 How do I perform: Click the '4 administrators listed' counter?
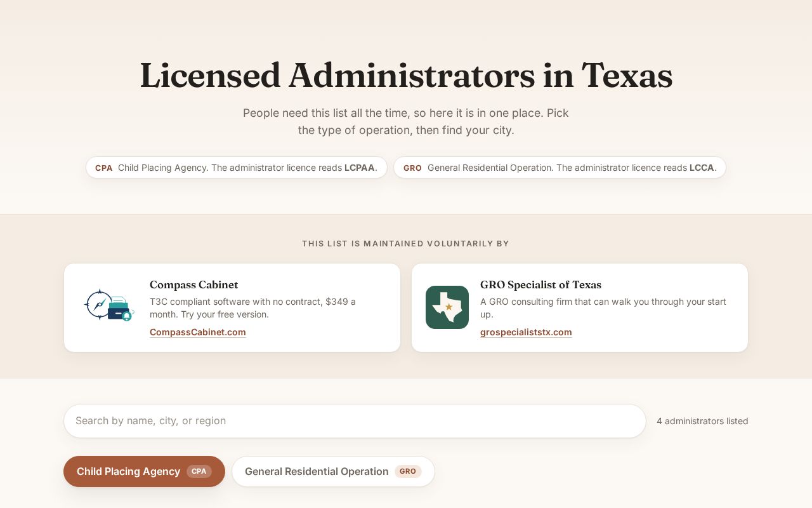tap(702, 421)
